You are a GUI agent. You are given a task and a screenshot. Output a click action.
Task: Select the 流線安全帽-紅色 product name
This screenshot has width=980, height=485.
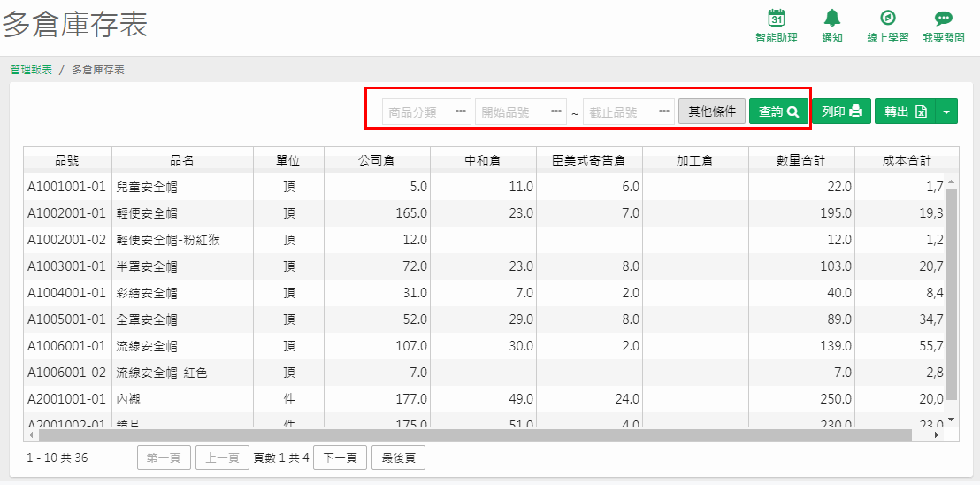(x=162, y=373)
